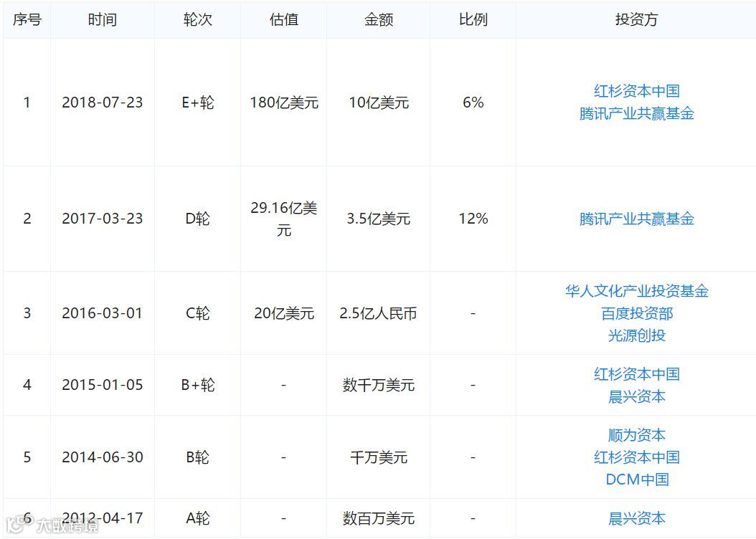Image resolution: width=756 pixels, height=539 pixels.
Task: Select the 10亿美元 amount cell
Action: coord(379,102)
